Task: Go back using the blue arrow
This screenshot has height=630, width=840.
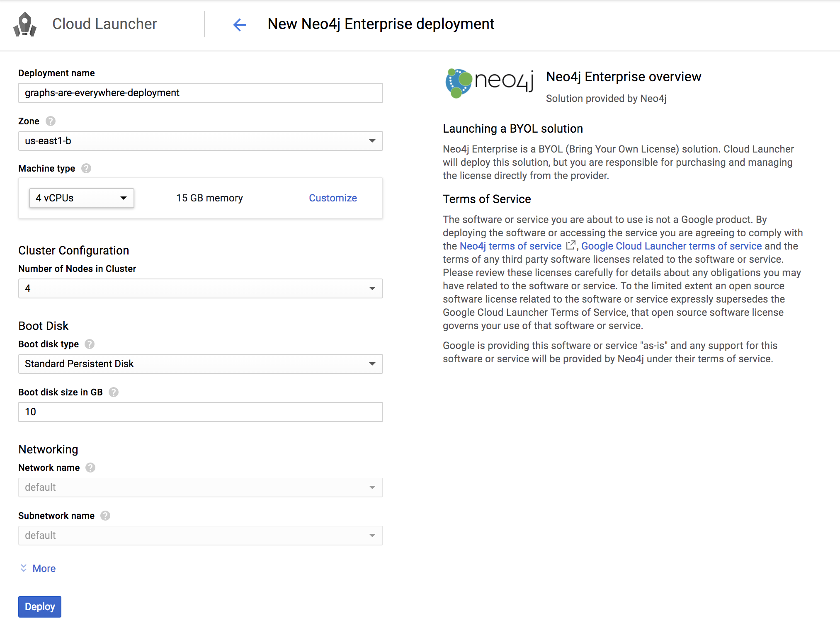Action: (240, 24)
